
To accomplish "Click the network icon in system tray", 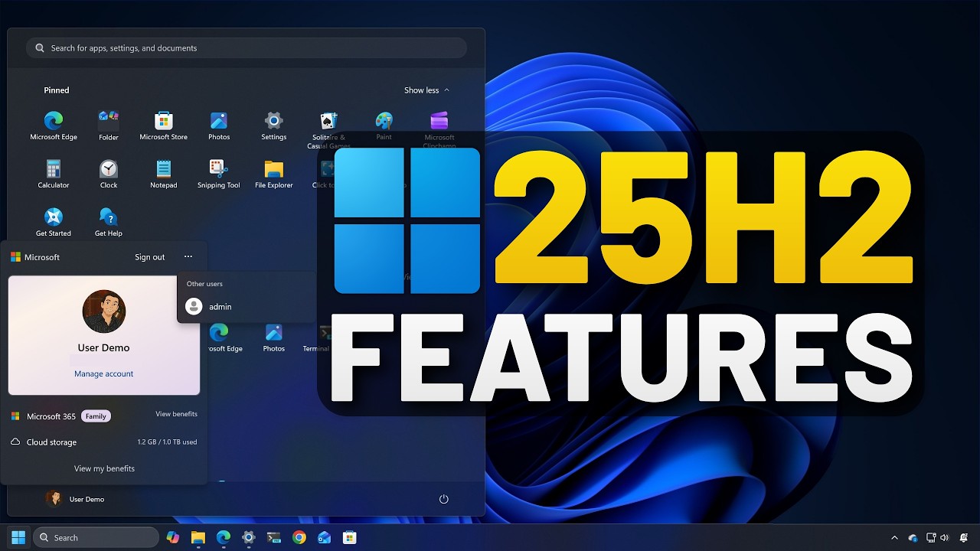I will tap(931, 538).
